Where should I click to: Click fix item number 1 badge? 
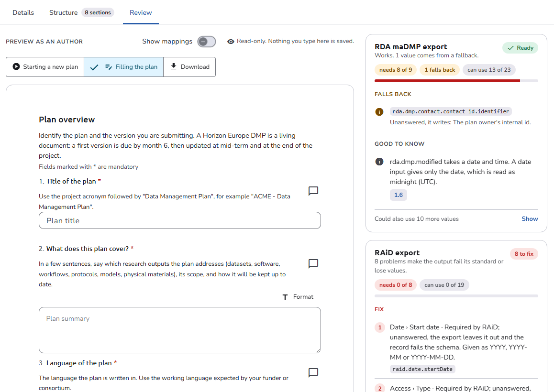[380, 327]
